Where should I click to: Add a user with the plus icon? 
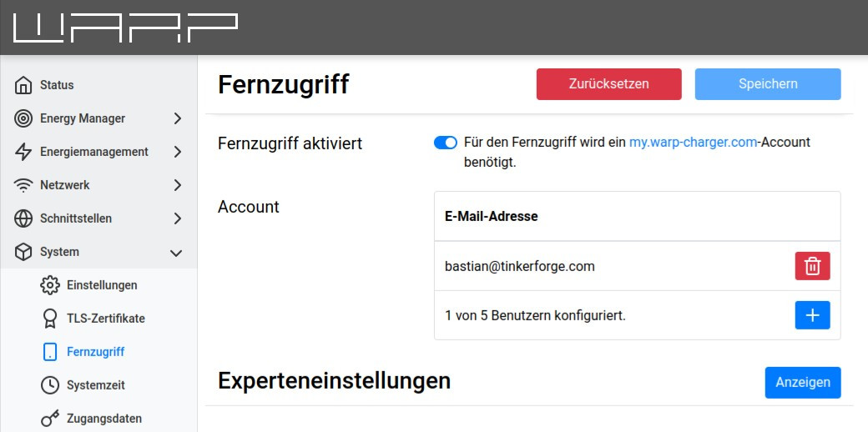coord(812,315)
